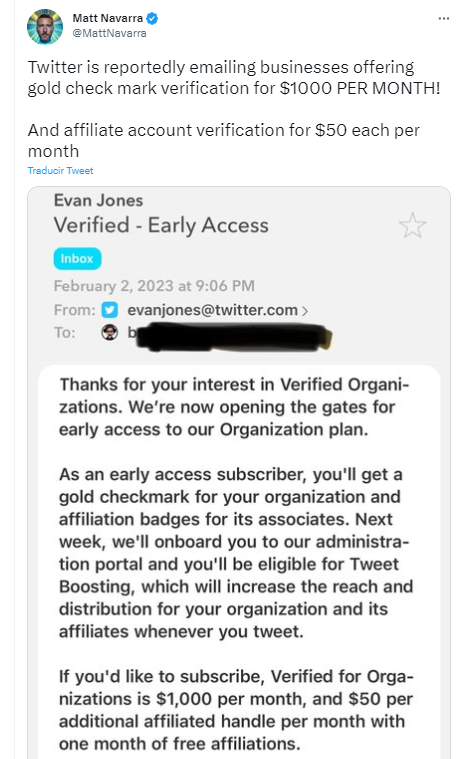
Task: Star the Verified - Early Access email
Action: click(412, 226)
